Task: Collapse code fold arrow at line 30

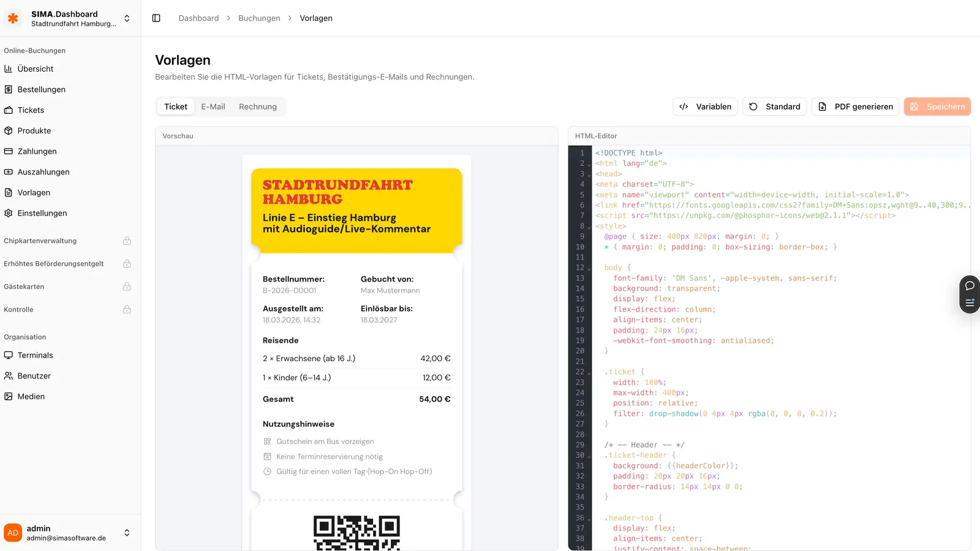Action: coord(589,455)
